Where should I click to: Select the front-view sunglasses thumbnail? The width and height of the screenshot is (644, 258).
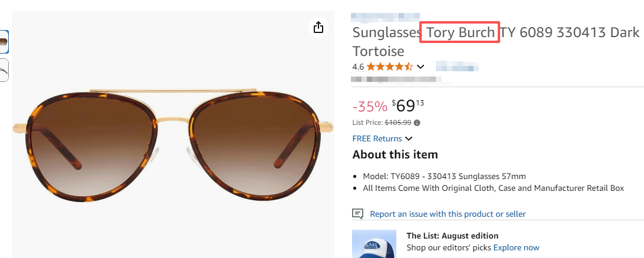[4, 42]
